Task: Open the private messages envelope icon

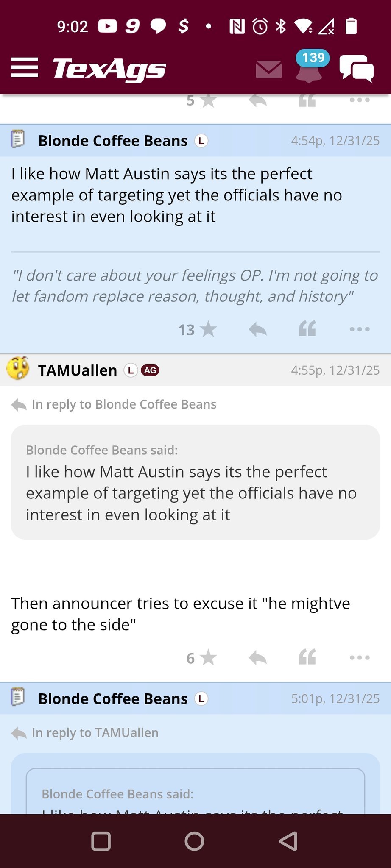Action: point(268,70)
